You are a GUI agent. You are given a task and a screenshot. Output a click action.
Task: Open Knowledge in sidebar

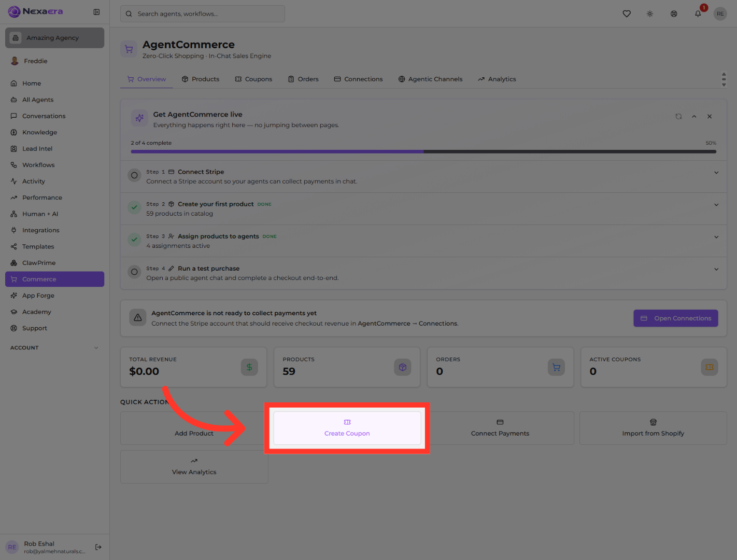(54, 132)
